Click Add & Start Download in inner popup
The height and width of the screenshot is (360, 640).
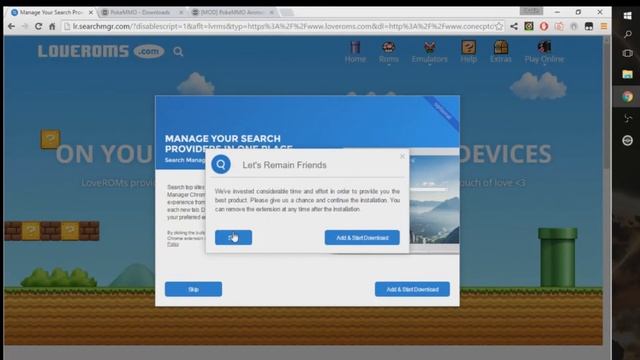[x=362, y=238]
